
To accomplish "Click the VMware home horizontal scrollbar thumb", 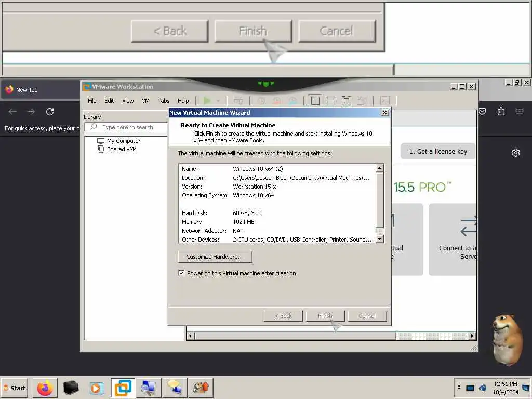I will (x=295, y=336).
